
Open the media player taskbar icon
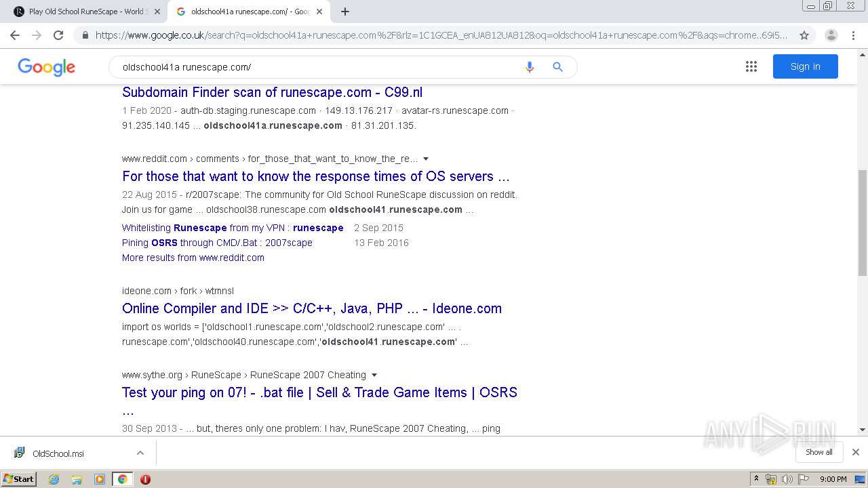pos(100,479)
